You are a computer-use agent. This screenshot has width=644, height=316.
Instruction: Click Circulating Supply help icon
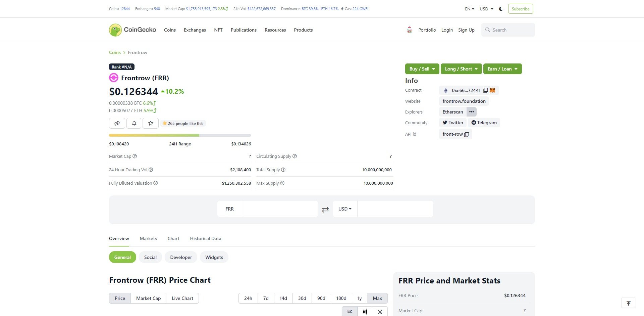tap(295, 156)
